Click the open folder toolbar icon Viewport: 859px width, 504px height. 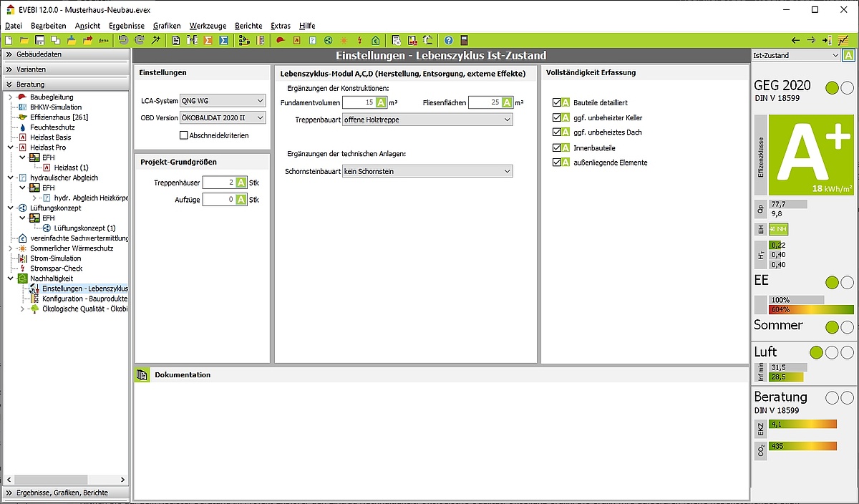[x=24, y=40]
